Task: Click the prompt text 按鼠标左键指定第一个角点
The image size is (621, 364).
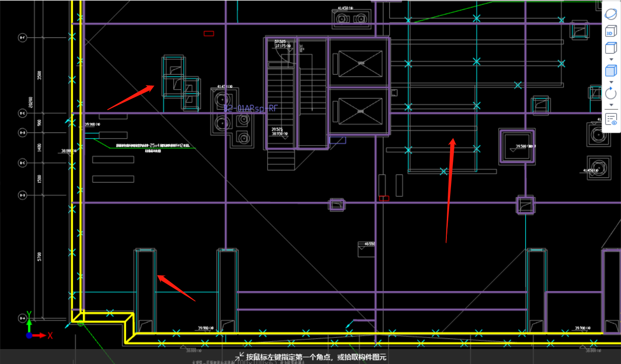Action: pos(289,357)
